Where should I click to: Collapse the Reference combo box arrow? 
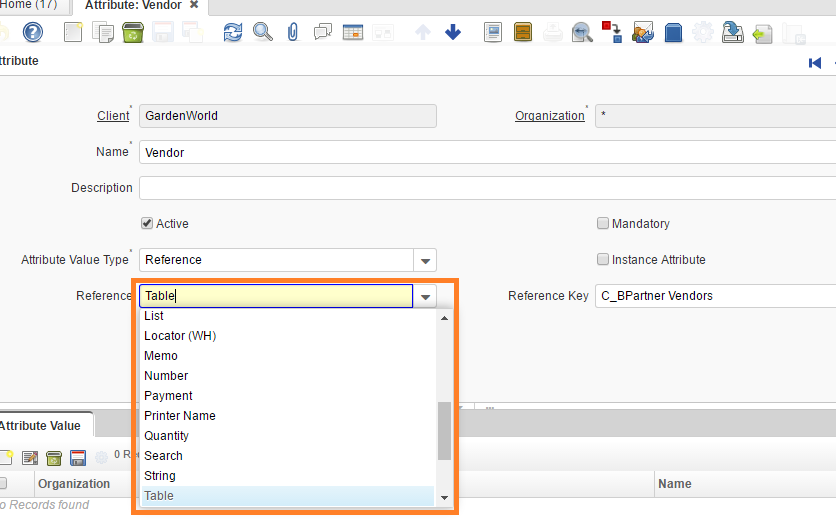pos(426,296)
